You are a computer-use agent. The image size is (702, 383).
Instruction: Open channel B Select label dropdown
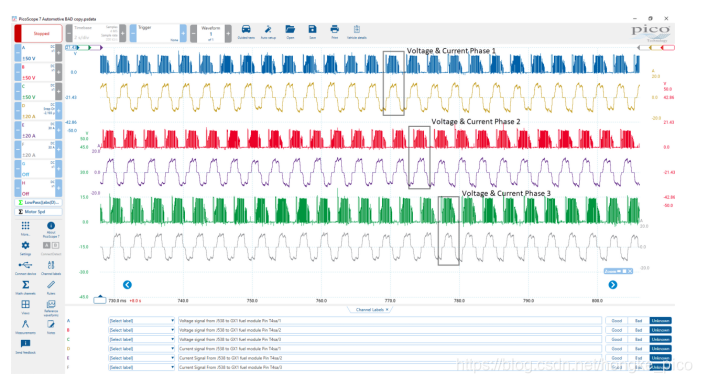(x=141, y=330)
